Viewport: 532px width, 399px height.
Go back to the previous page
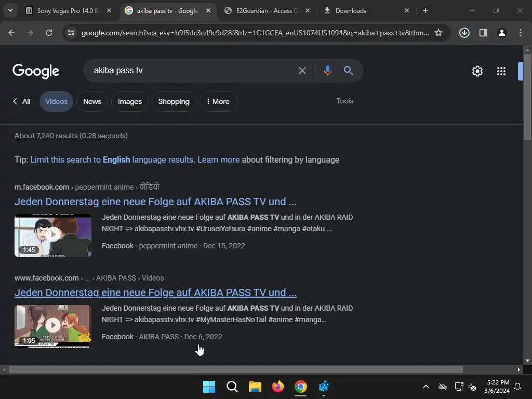pos(11,33)
